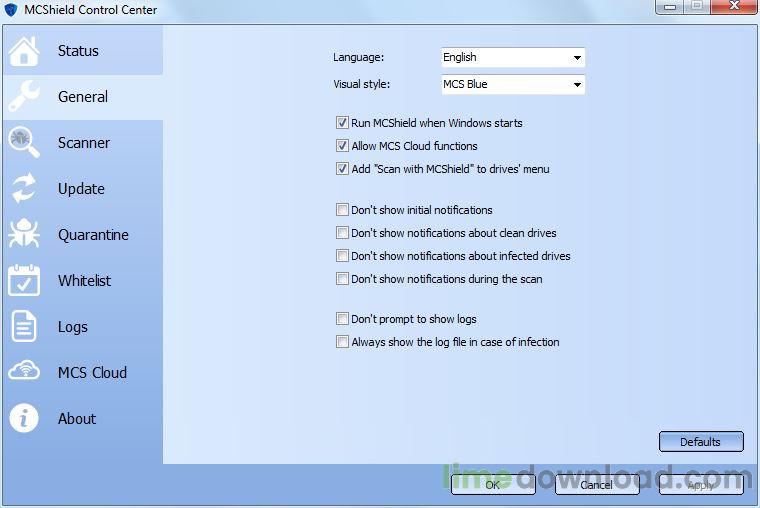760x508 pixels.
Task: Open the Status section
Action: (83, 50)
